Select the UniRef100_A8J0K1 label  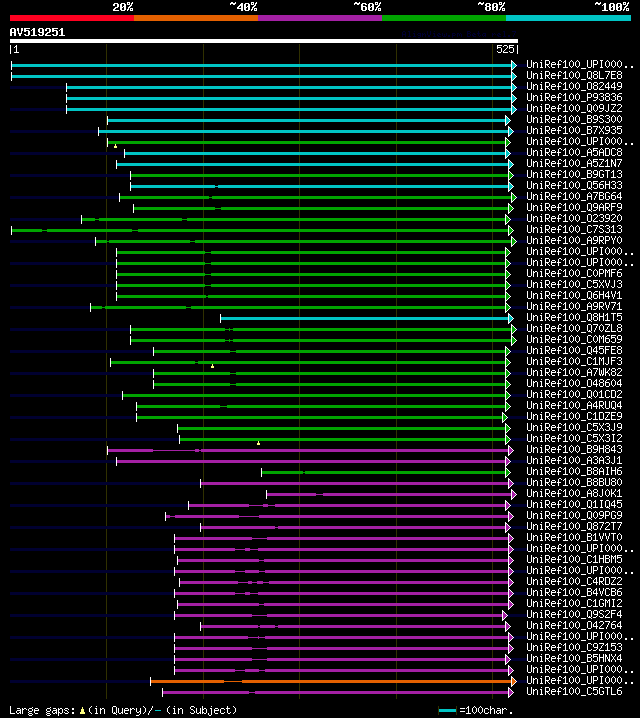[574, 493]
